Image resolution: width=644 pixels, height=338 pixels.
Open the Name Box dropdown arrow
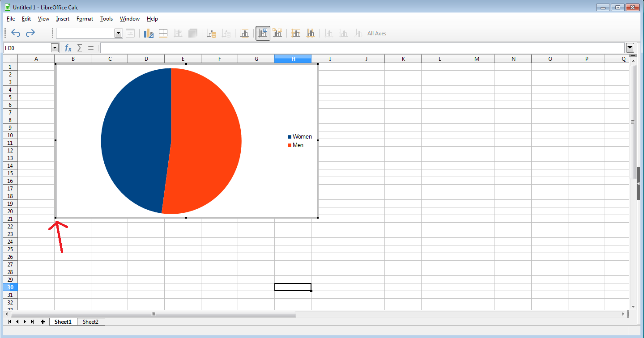click(55, 48)
